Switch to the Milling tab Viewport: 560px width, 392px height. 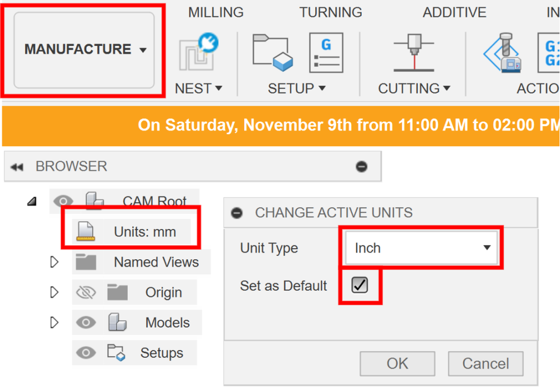pos(216,12)
